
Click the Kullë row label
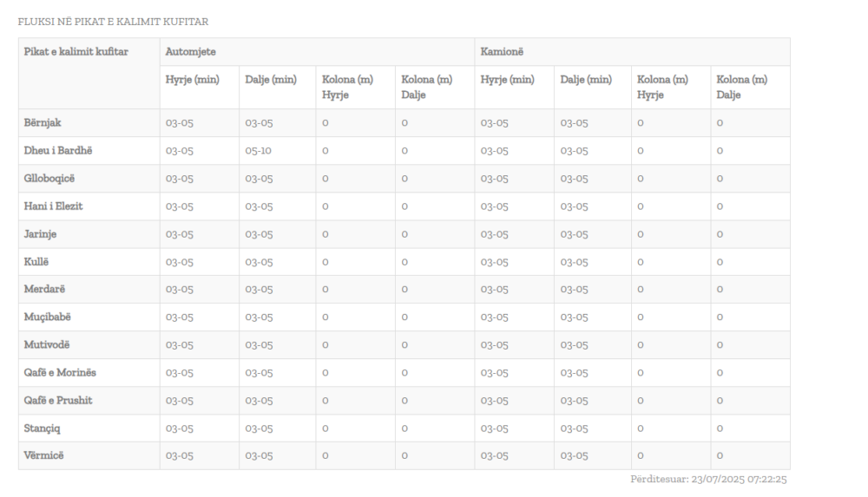(37, 261)
